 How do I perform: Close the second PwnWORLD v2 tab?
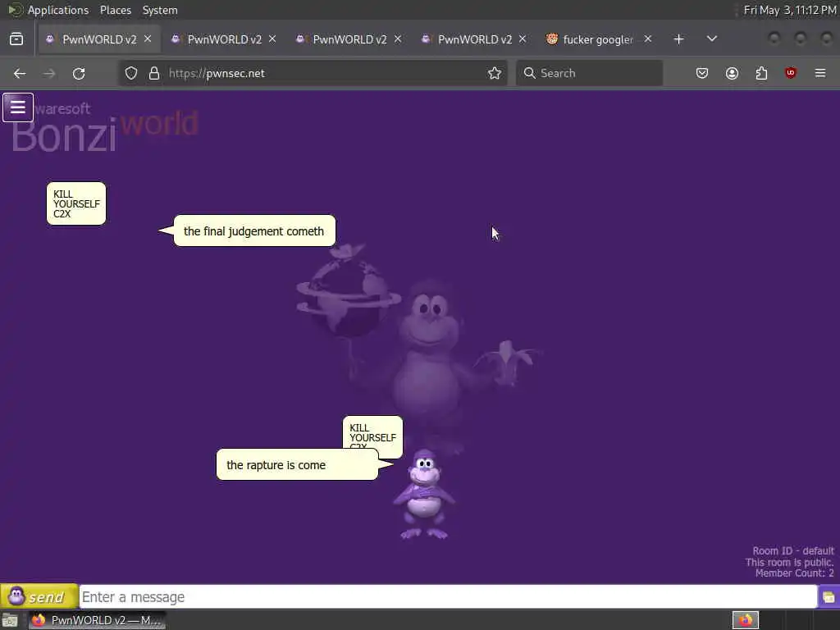tap(272, 39)
